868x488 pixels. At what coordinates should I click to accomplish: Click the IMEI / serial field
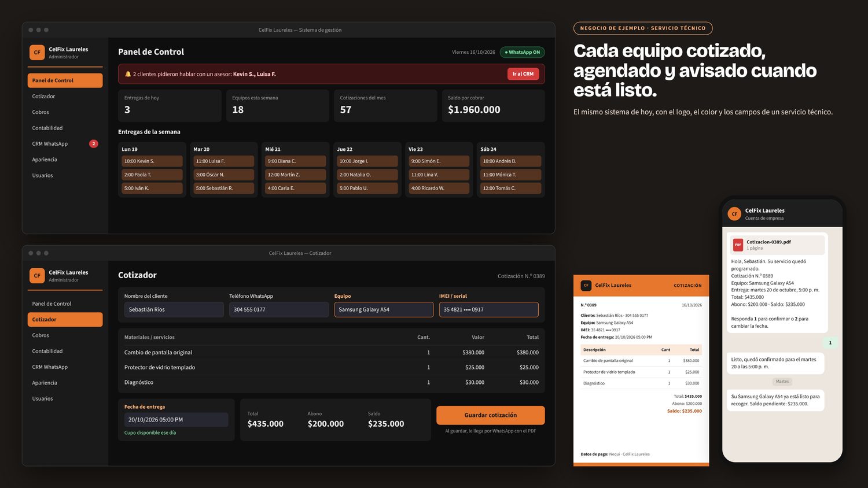click(x=489, y=310)
